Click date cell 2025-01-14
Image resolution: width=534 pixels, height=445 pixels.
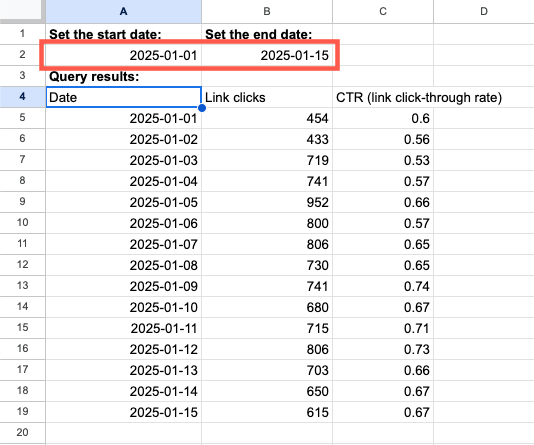124,391
